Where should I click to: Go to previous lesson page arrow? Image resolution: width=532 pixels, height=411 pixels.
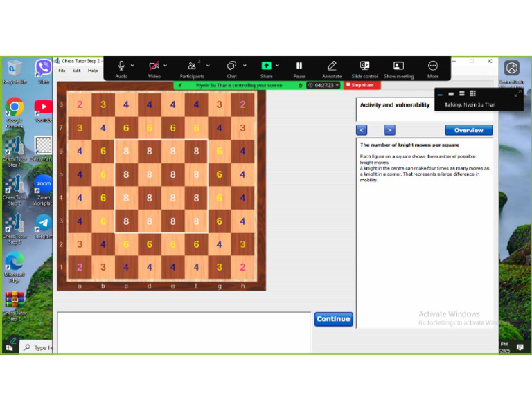(362, 130)
